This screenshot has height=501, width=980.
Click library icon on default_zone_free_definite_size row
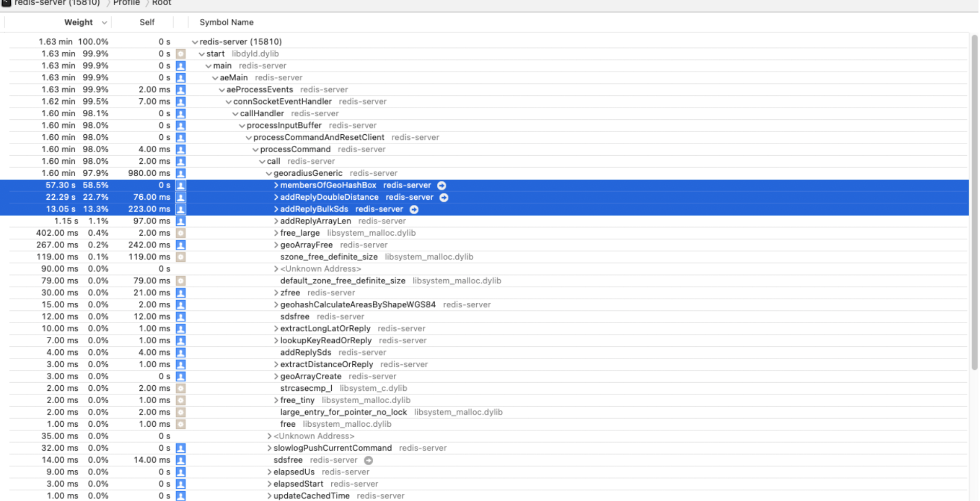tap(181, 281)
